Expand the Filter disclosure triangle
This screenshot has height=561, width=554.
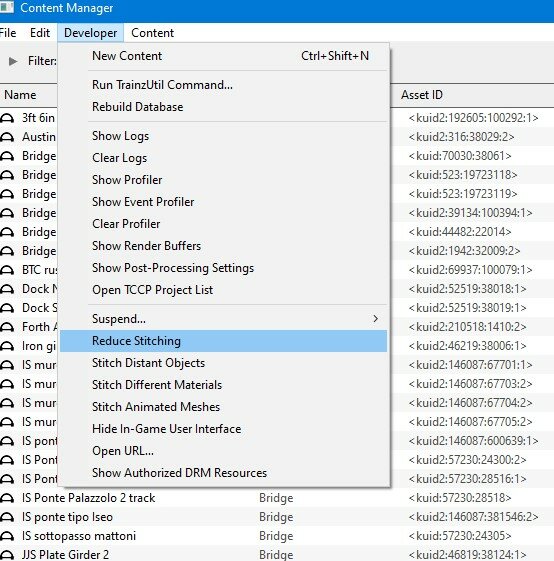coord(13,61)
